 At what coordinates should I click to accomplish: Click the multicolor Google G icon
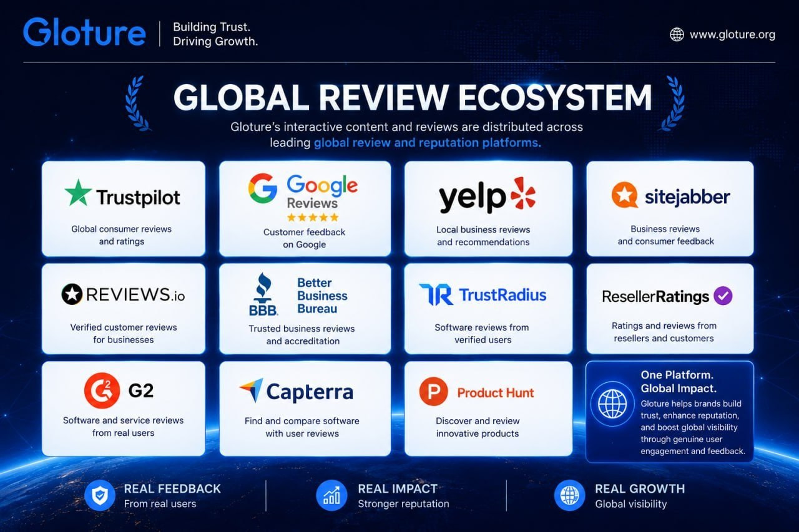[x=263, y=188]
